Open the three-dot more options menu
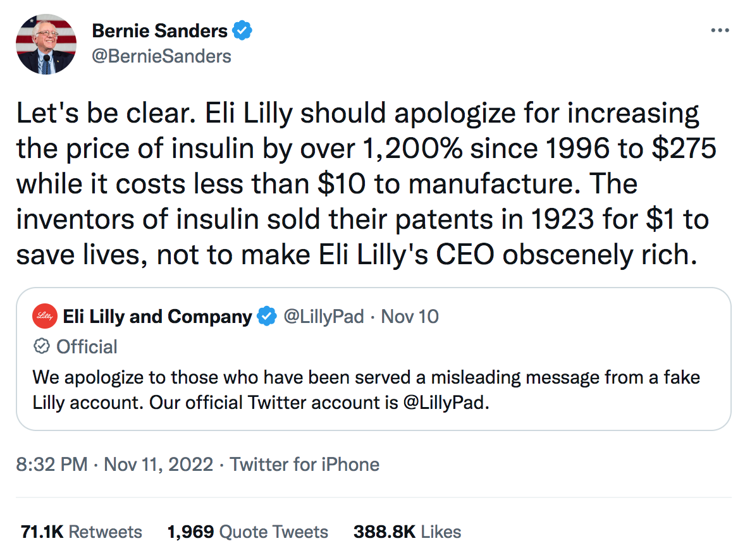 tap(720, 30)
